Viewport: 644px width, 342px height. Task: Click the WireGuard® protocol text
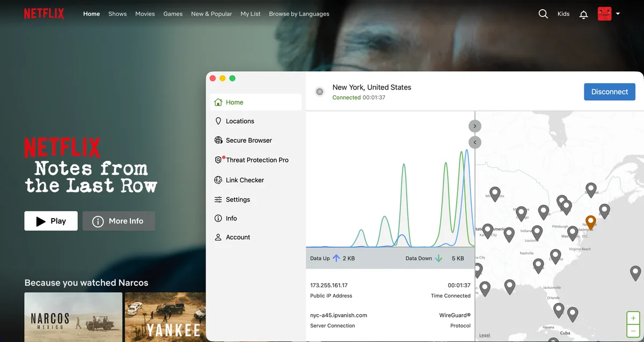[455, 315]
